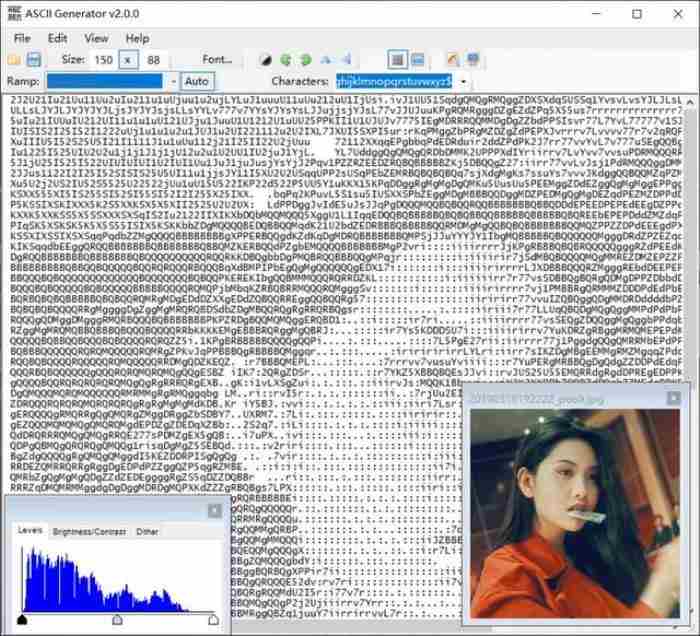Viewport: 700px width, 636px height.
Task: Toggle the Levels panel display icon
Action: tap(397, 60)
